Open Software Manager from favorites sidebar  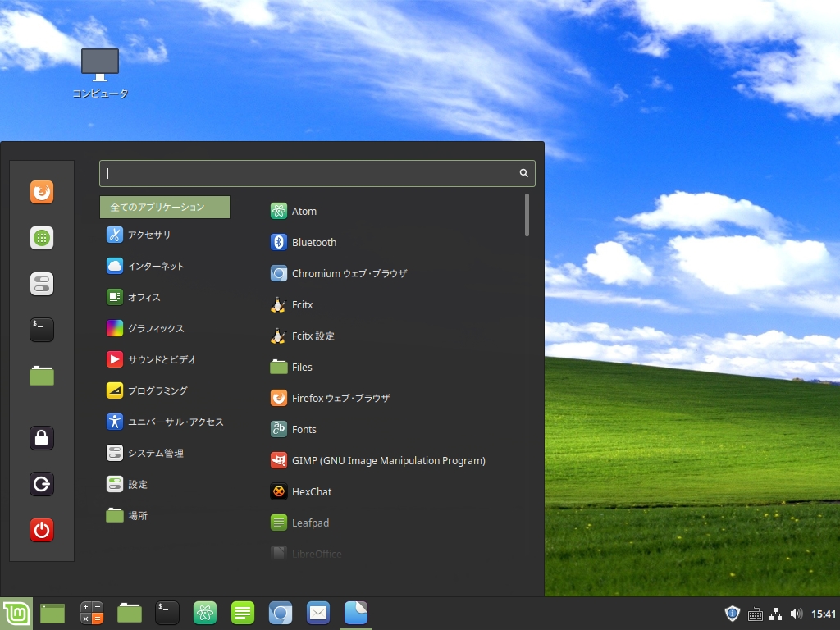coord(42,238)
